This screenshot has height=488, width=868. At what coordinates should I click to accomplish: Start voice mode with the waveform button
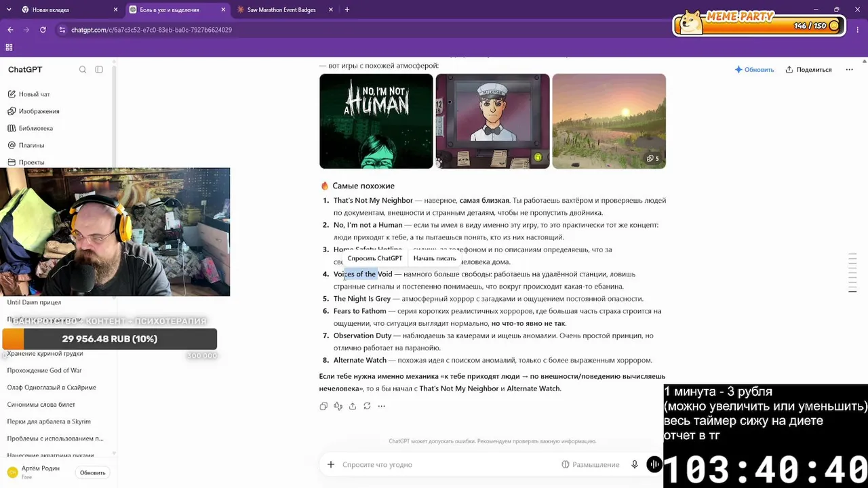(x=654, y=464)
